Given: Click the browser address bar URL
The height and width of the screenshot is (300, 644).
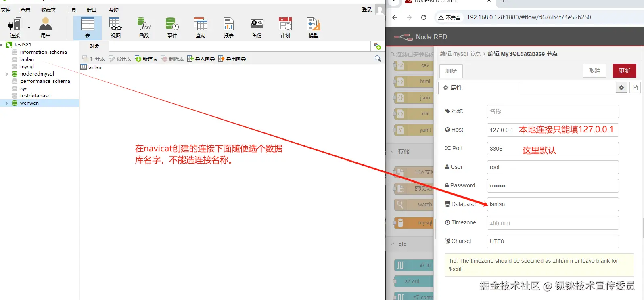Looking at the screenshot, I should [x=529, y=17].
